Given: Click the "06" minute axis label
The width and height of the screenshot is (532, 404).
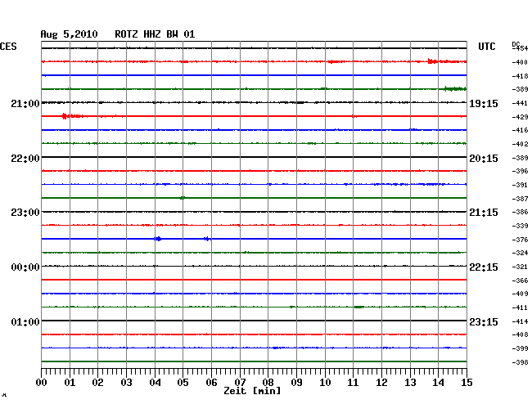Looking at the screenshot, I should click(211, 383).
